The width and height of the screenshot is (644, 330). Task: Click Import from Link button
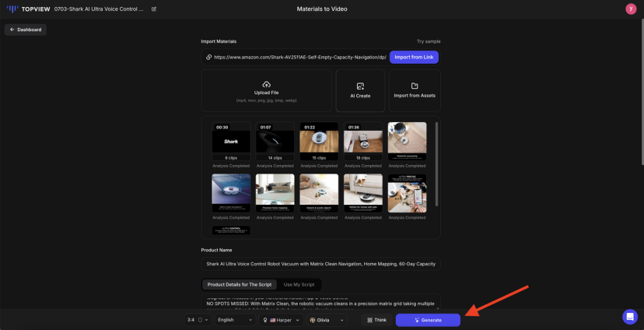[414, 57]
